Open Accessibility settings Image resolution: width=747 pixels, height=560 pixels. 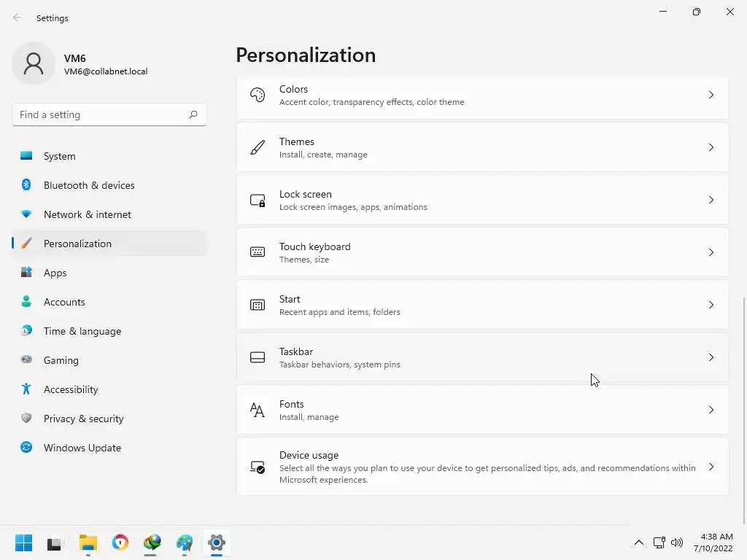(x=109, y=389)
